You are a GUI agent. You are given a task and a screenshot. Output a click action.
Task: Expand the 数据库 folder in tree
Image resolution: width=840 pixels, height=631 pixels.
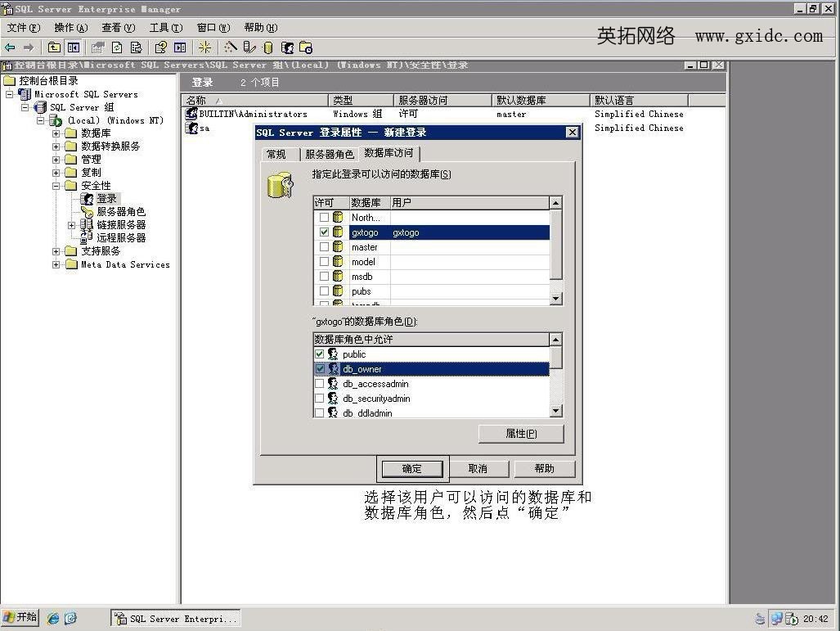[x=56, y=133]
